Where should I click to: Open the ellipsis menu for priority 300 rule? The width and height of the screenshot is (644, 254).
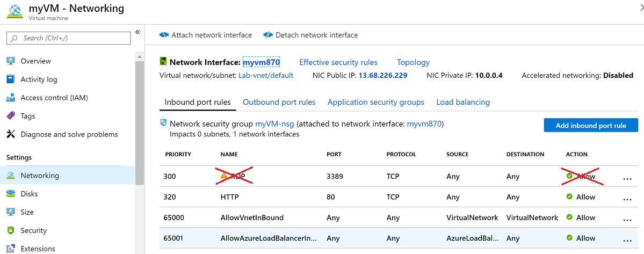[627, 178]
